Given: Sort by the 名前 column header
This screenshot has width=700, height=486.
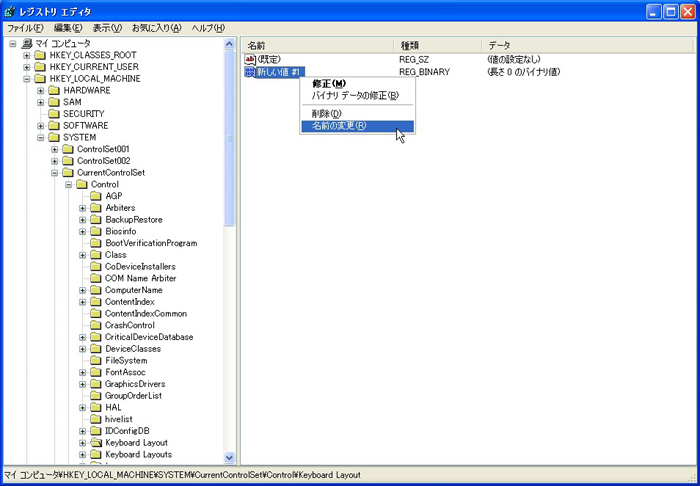Looking at the screenshot, I should coord(318,46).
